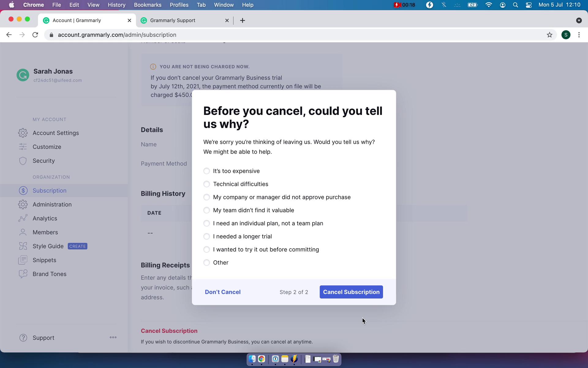Open the Administration gear icon
The image size is (588, 368).
pyautogui.click(x=23, y=205)
